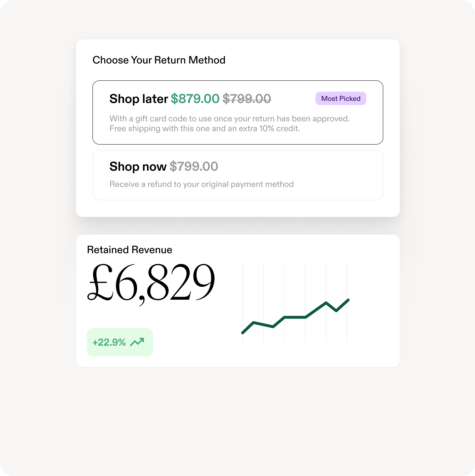Select the Shop now refund option
Screen dimensions: 475x476
point(238,175)
